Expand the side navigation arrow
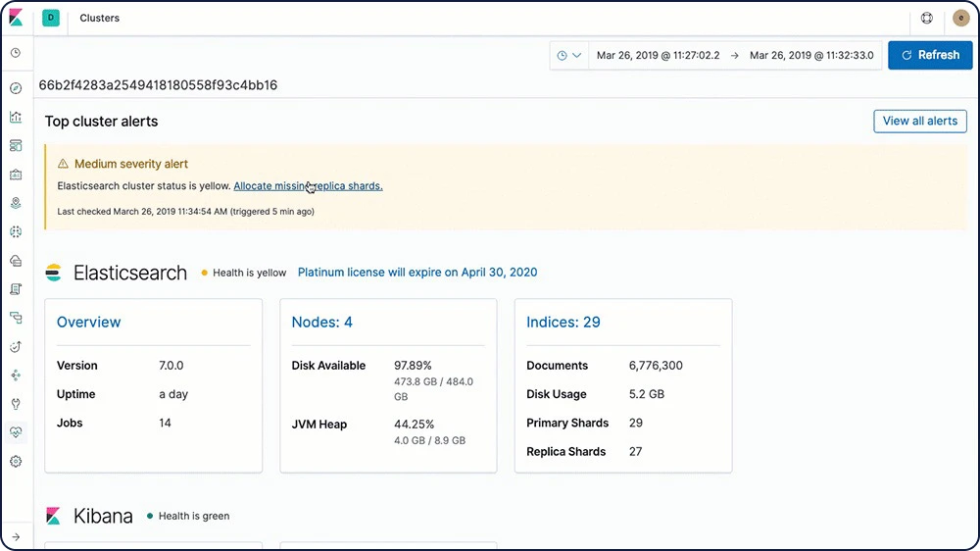 16,537
